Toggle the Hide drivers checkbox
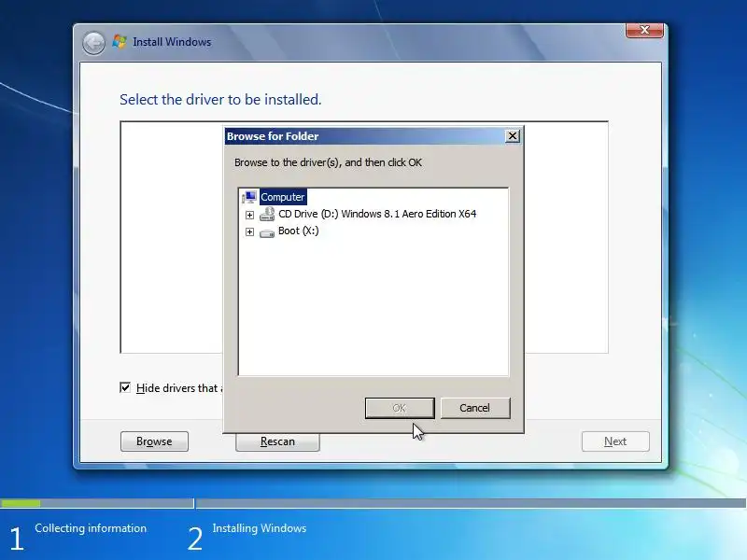 (x=125, y=387)
